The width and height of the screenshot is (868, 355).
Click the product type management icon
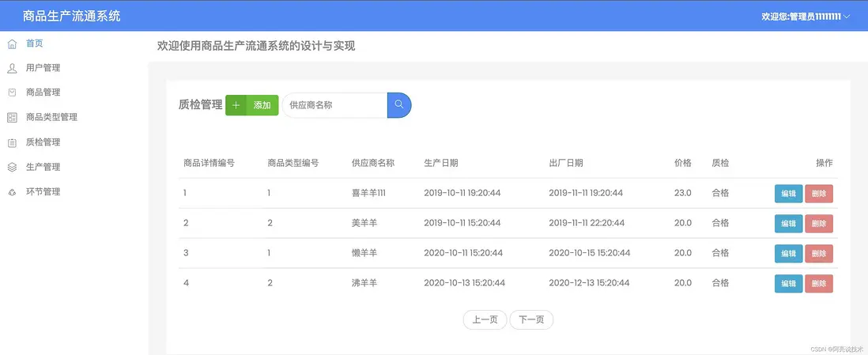tap(12, 117)
